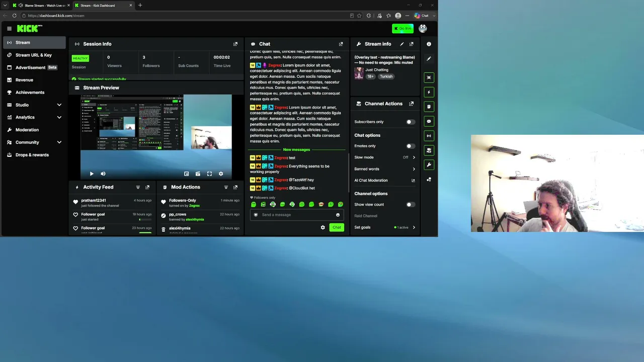Make the stream preview fullscreen

(209, 174)
